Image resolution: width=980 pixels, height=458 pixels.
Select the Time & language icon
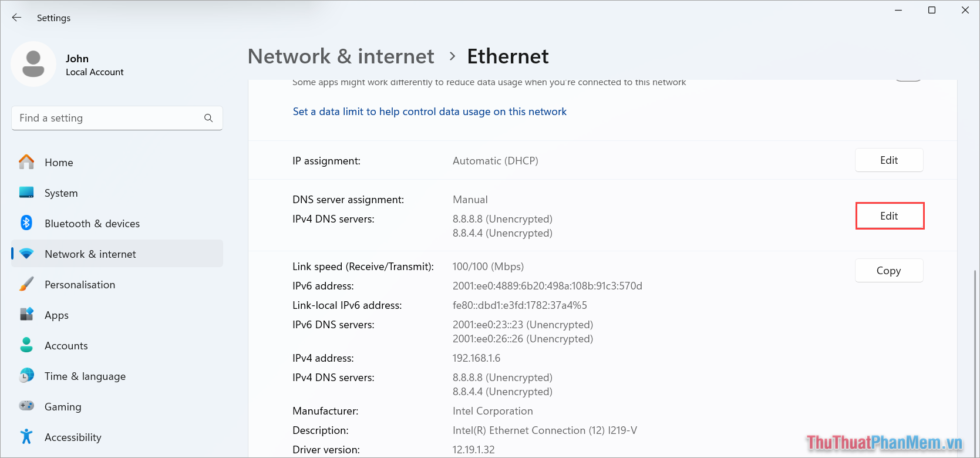coord(26,376)
